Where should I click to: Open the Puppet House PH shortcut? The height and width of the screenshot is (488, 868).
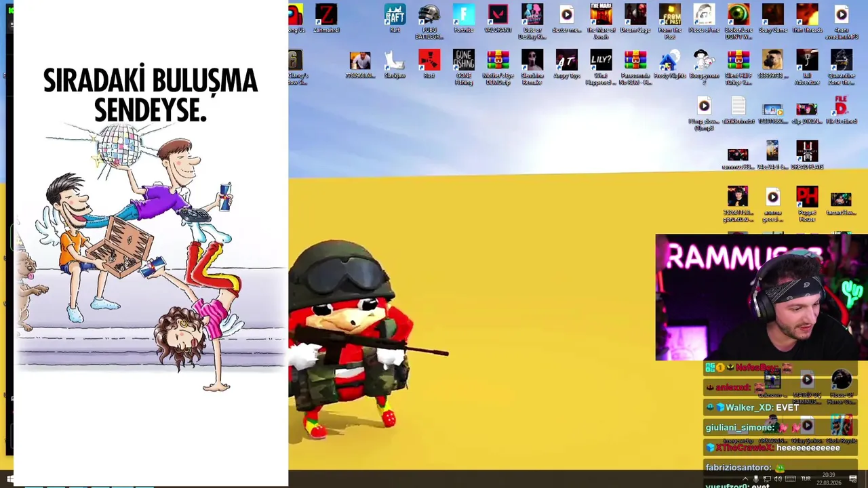click(x=807, y=204)
